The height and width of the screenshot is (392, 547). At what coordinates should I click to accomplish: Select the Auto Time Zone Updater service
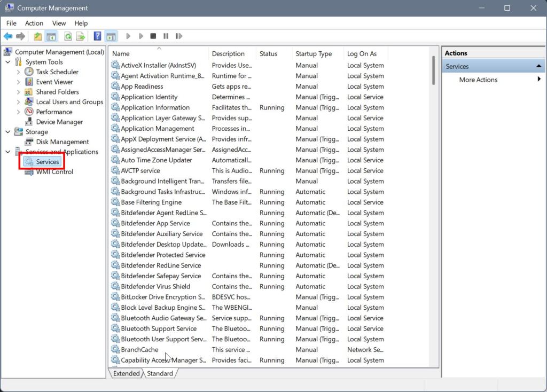pos(157,160)
